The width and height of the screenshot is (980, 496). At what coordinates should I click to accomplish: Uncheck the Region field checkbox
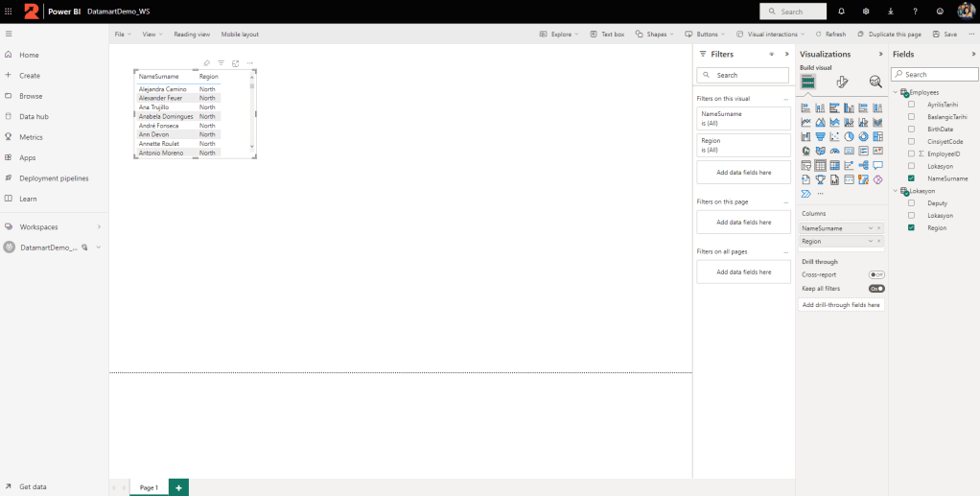(912, 227)
